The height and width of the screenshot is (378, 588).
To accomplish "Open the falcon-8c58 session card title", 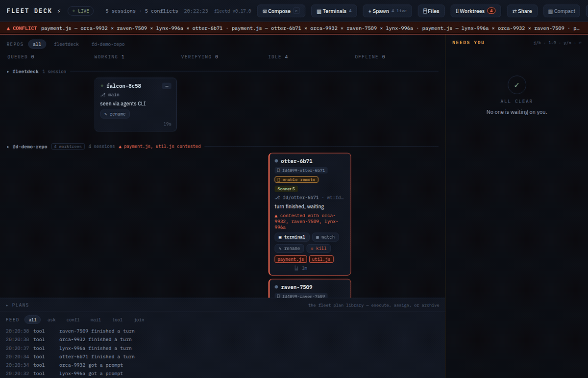I will tap(123, 86).
